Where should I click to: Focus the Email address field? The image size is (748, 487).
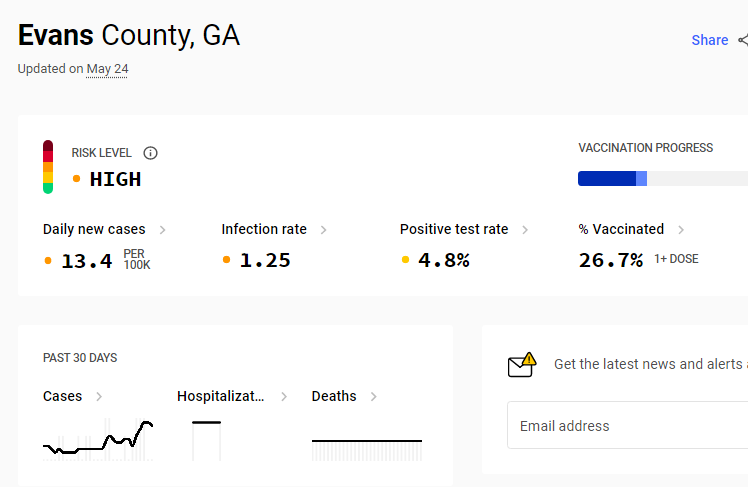coord(627,425)
